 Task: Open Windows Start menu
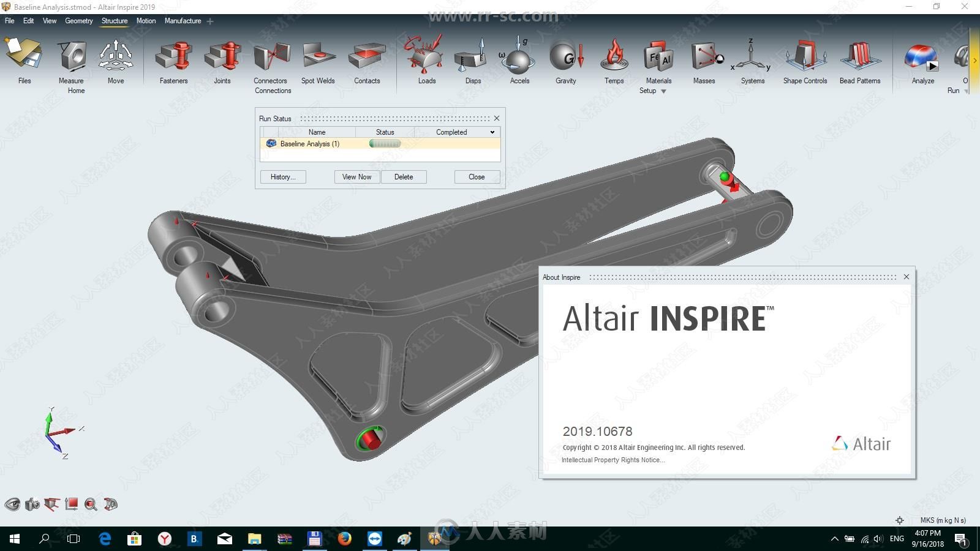15,539
